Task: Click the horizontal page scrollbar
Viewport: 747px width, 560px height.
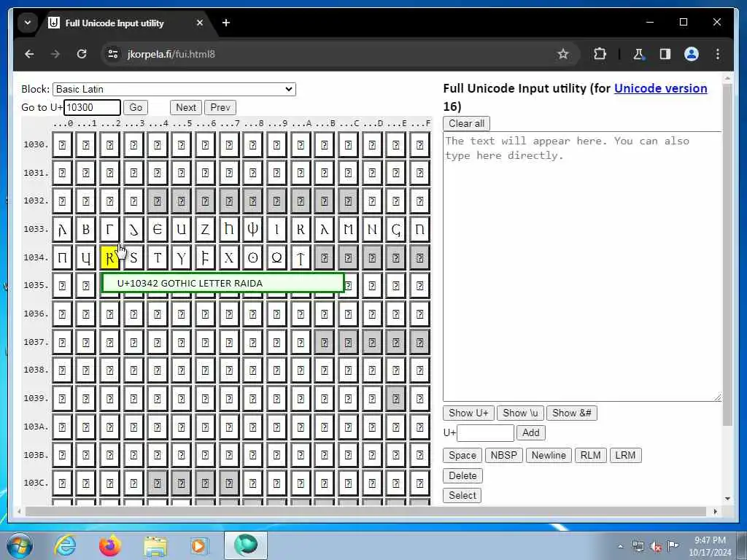Action: pyautogui.click(x=366, y=511)
